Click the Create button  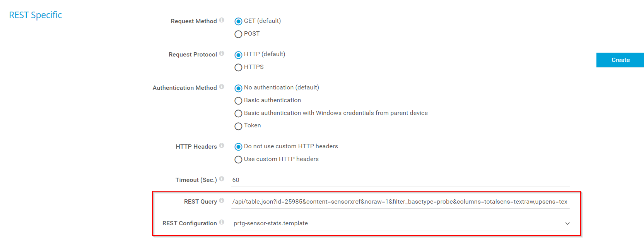point(620,60)
